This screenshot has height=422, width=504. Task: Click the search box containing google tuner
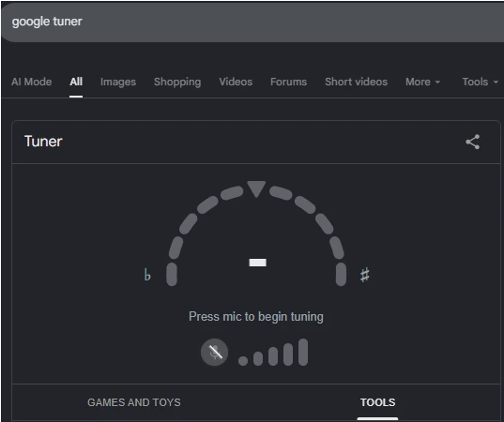pos(252,22)
